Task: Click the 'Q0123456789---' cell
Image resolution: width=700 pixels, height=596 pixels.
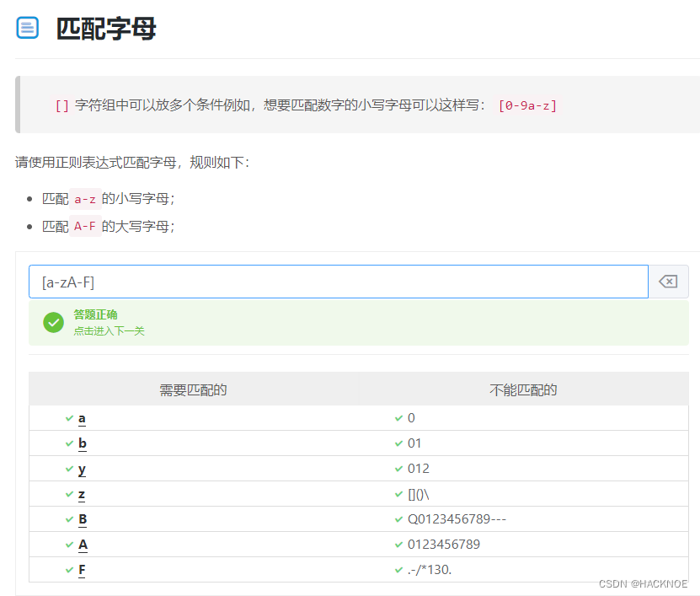Action: click(523, 519)
